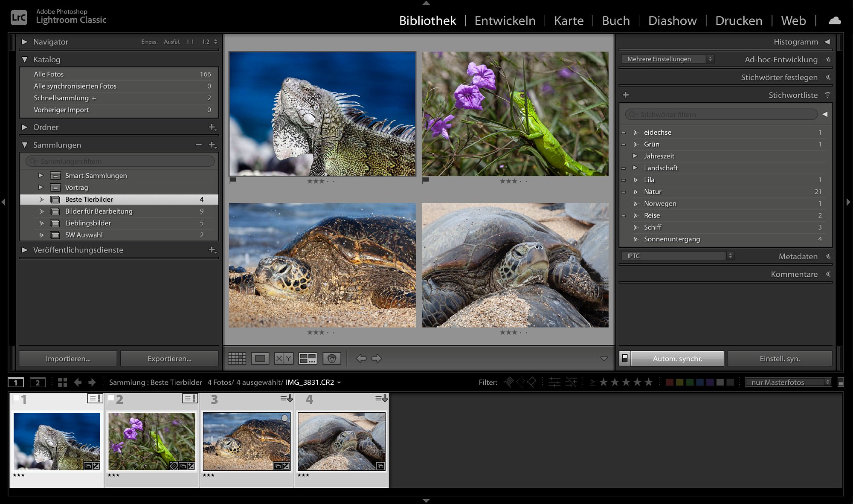Open People face view icon

pyautogui.click(x=332, y=359)
